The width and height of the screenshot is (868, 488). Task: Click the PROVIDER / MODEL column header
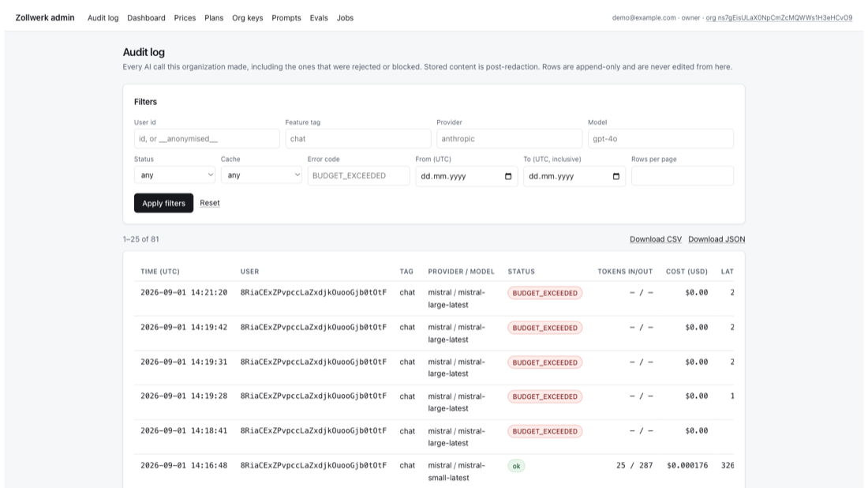tap(461, 272)
